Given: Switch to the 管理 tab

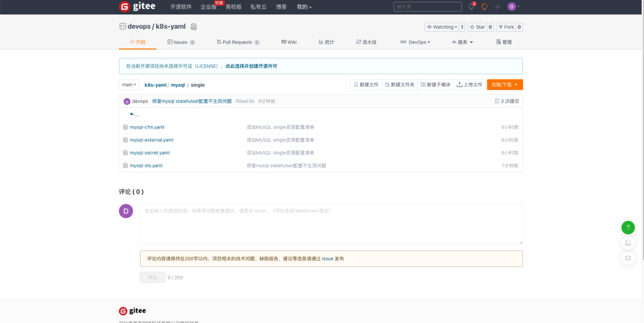Looking at the screenshot, I should [x=504, y=42].
